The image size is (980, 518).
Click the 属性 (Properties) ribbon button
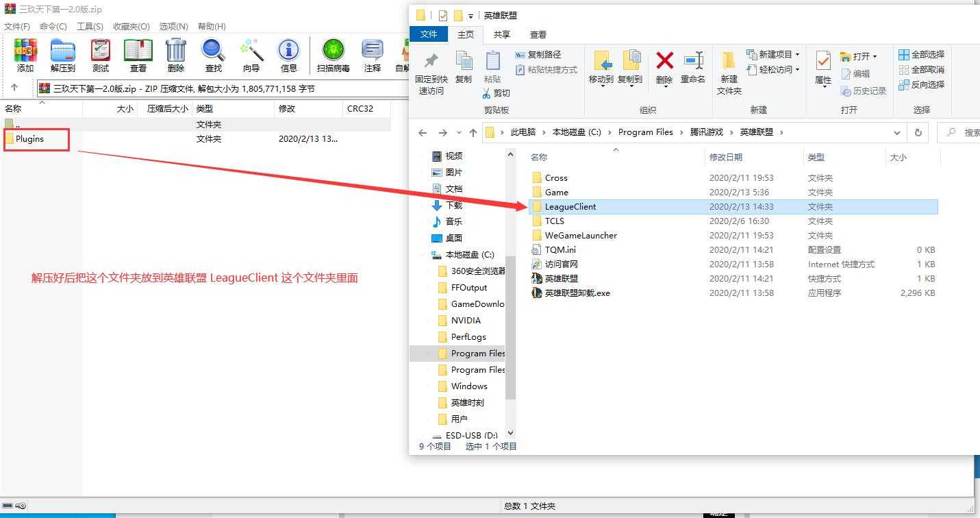pos(823,69)
